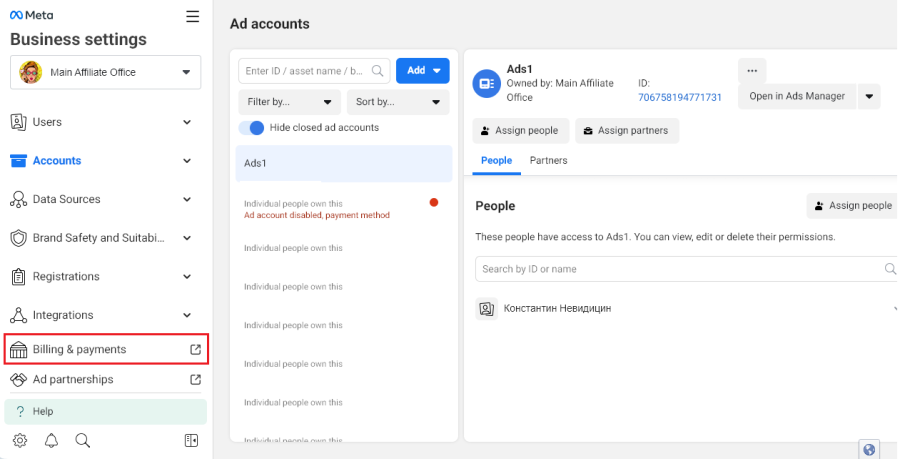Screen dimensions: 900x459
Task: Switch to the Partners tab
Action: coord(548,160)
